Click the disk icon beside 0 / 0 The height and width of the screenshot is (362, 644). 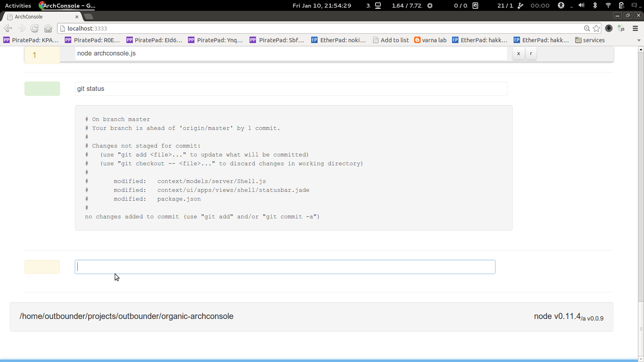[475, 6]
